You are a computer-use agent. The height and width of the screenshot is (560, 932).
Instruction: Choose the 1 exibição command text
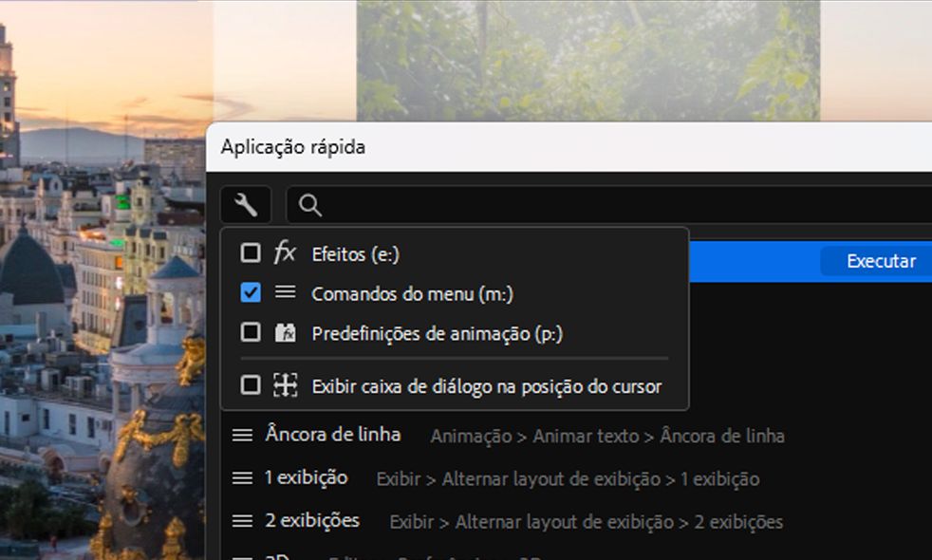(x=307, y=477)
